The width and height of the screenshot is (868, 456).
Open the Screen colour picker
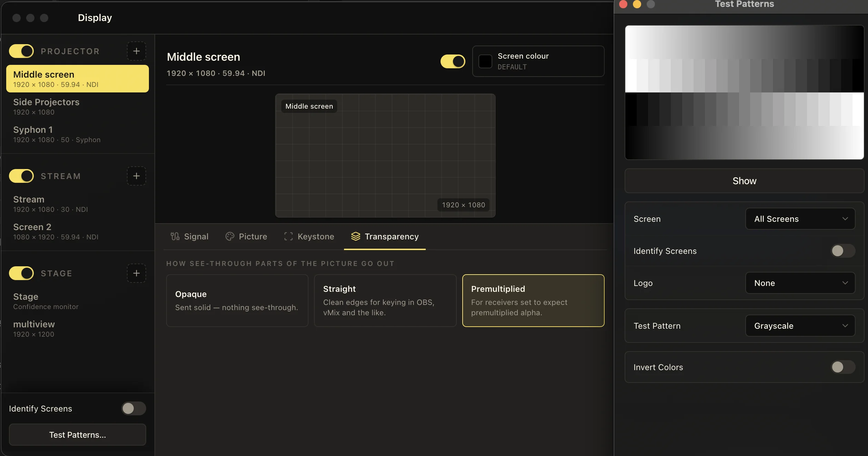(x=538, y=61)
